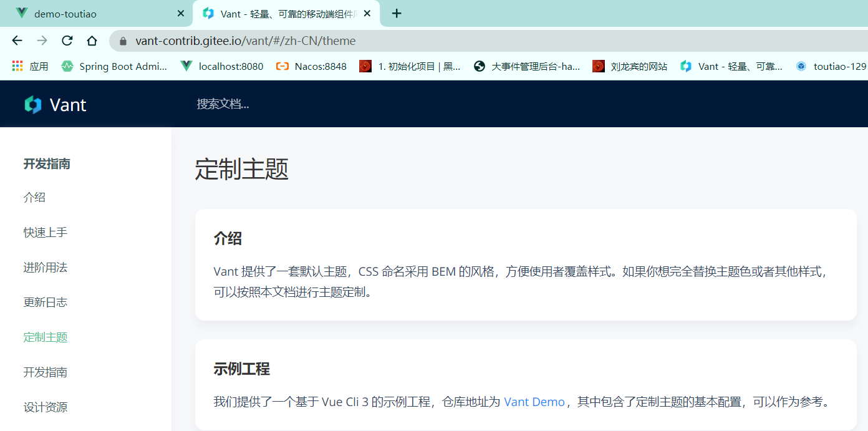868x431 pixels.
Task: Open the 应用 apps grid shortcut
Action: [x=30, y=66]
